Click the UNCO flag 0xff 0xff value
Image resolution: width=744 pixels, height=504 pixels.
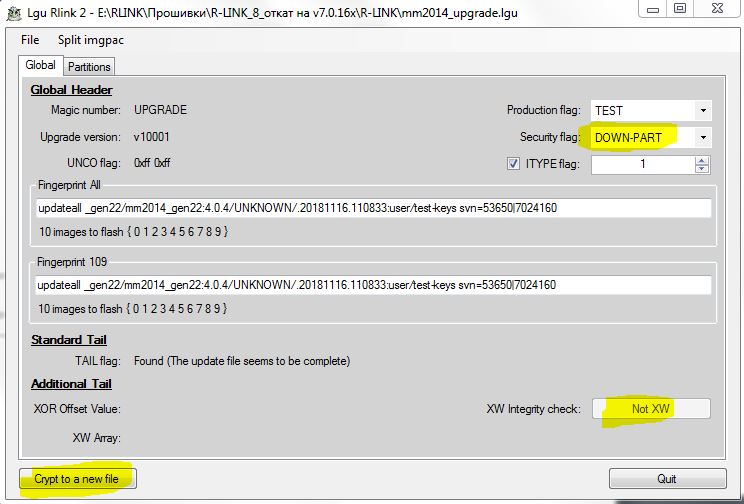pos(152,163)
